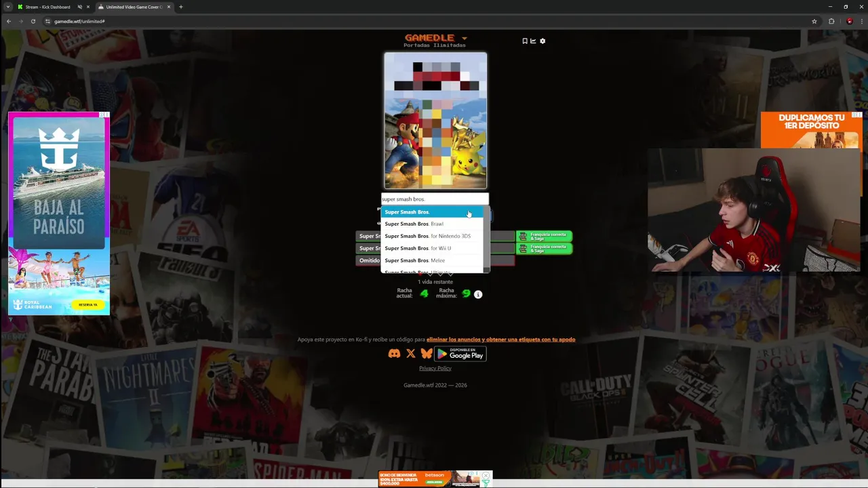Viewport: 868px width, 488px height.
Task: Expand the Gamedle mode dropdown arrow
Action: (465, 38)
